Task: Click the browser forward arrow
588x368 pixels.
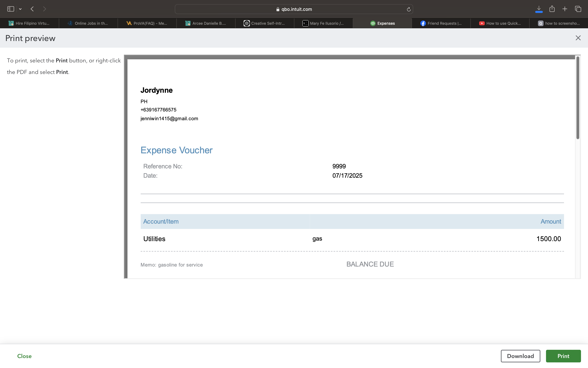Action: [x=44, y=9]
